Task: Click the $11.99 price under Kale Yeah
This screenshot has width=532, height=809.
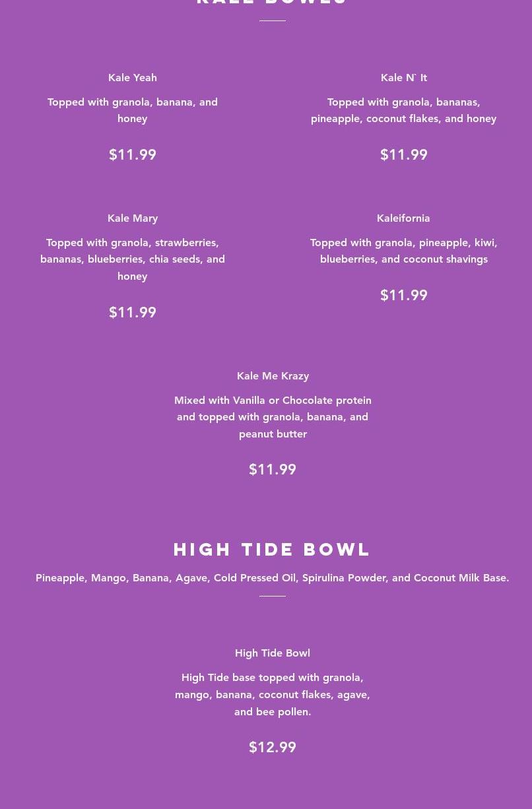Action: (132, 155)
